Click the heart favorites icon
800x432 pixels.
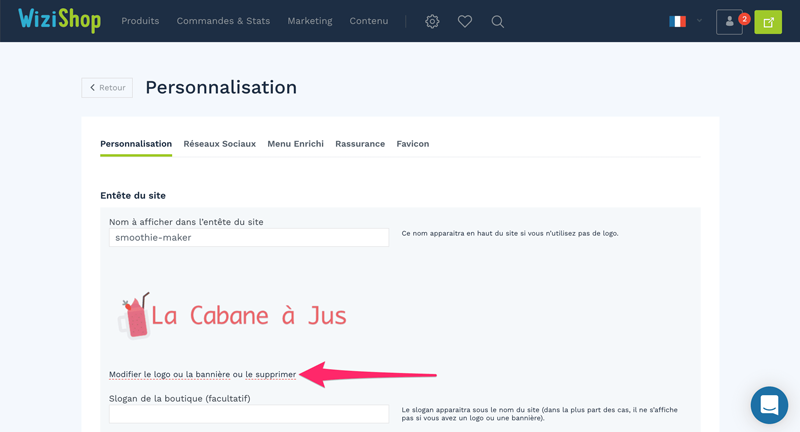pyautogui.click(x=465, y=21)
